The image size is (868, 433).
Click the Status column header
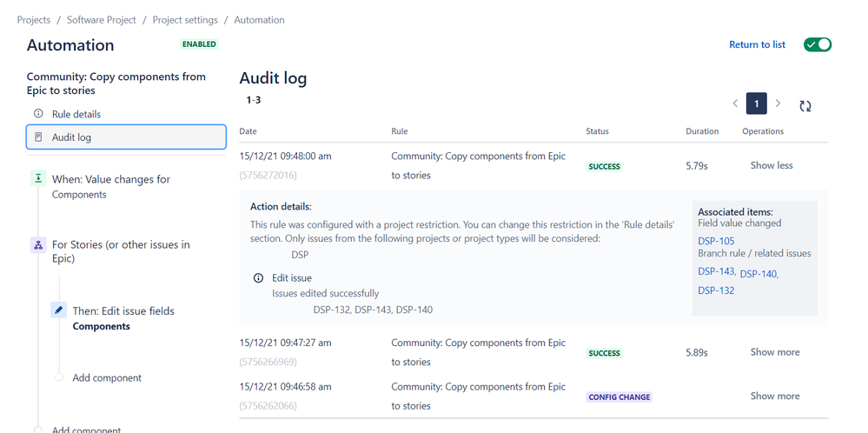pos(597,131)
